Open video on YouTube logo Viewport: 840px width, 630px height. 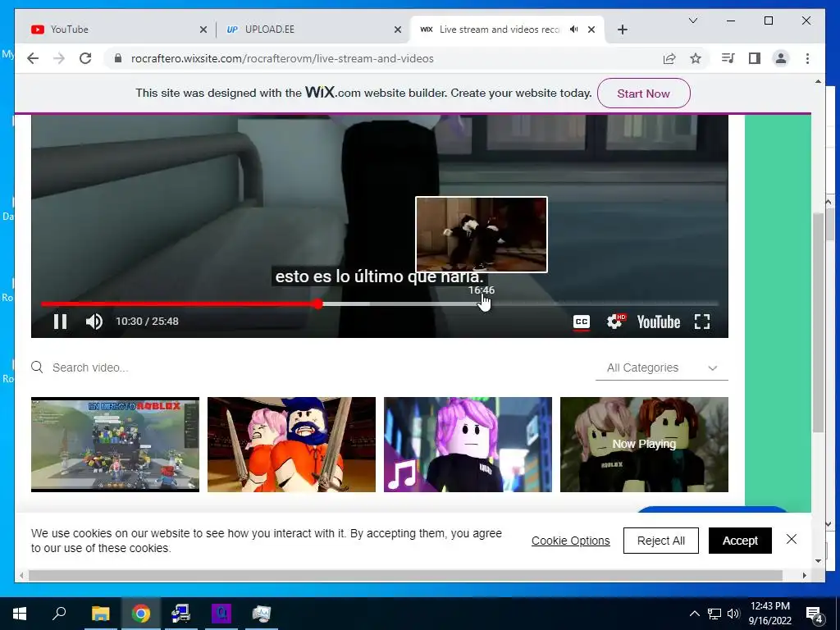(659, 322)
